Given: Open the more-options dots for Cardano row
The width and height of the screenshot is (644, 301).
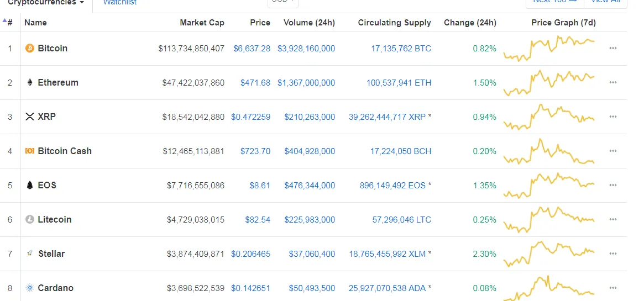Looking at the screenshot, I should coord(613,288).
